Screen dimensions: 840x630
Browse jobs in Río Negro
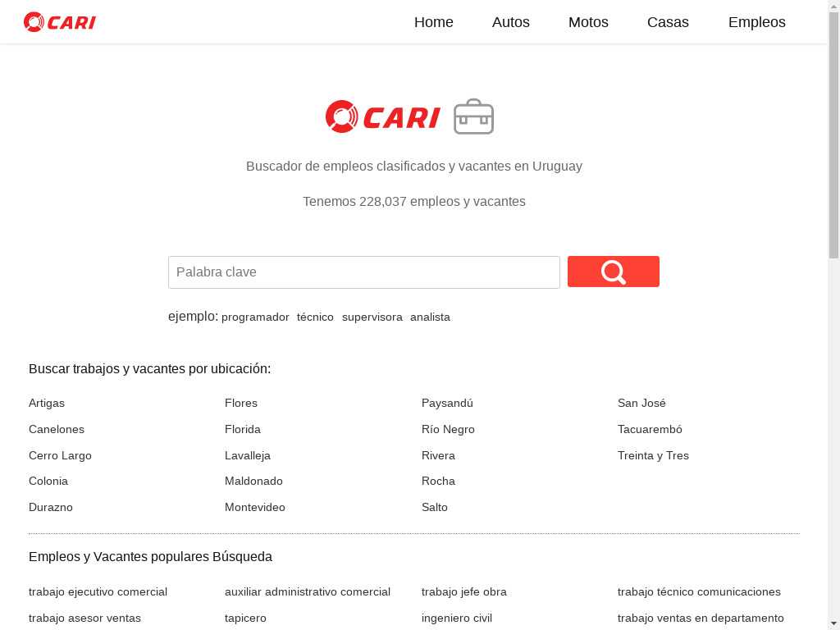448,429
